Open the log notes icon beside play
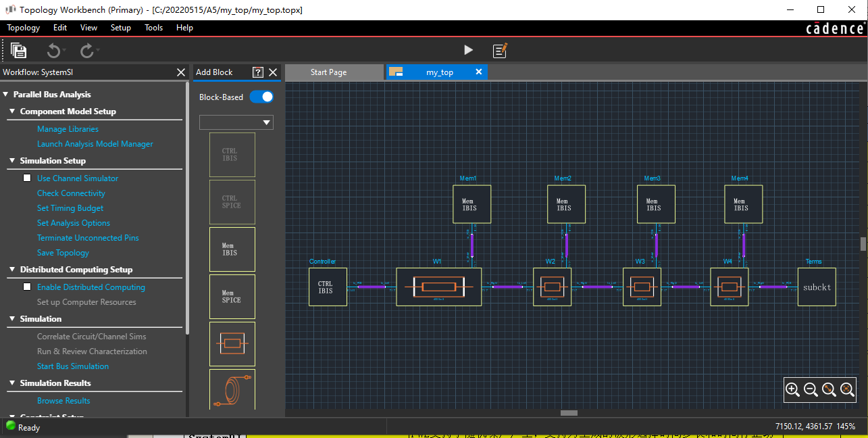 tap(500, 50)
